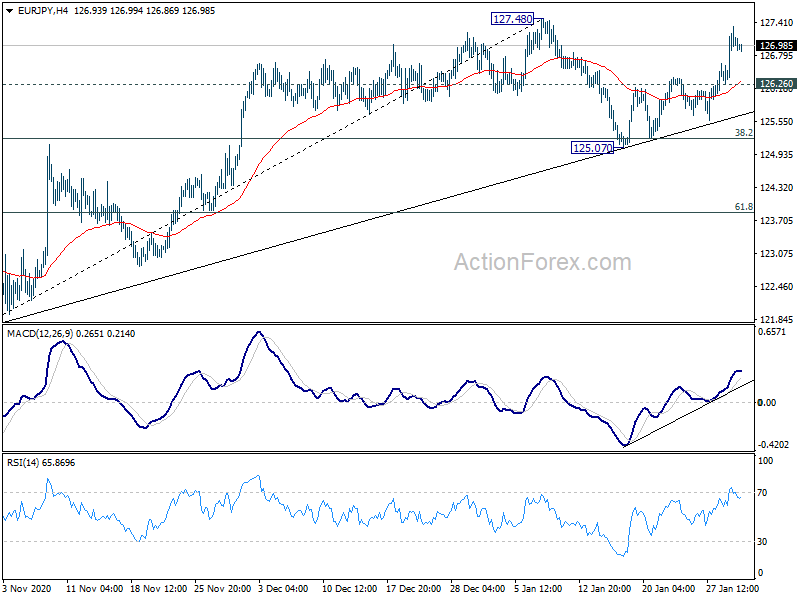Viewport: 800px width, 600px height.
Task: Select the 27 Jan 12:00 time label
Action: (733, 588)
